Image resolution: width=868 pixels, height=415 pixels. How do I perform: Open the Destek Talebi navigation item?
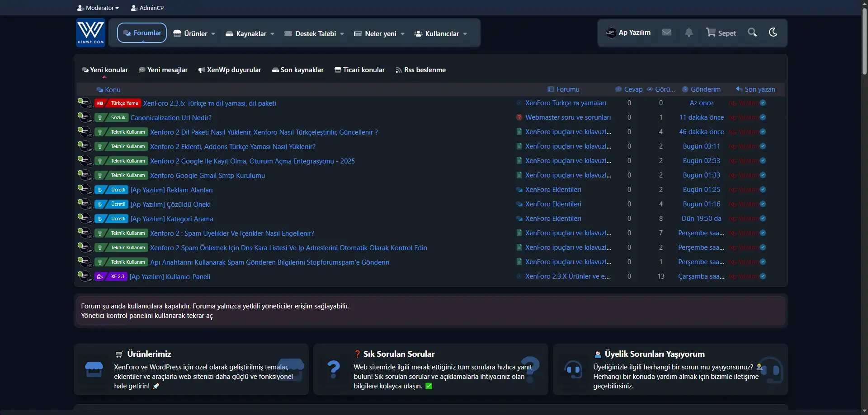click(x=310, y=34)
